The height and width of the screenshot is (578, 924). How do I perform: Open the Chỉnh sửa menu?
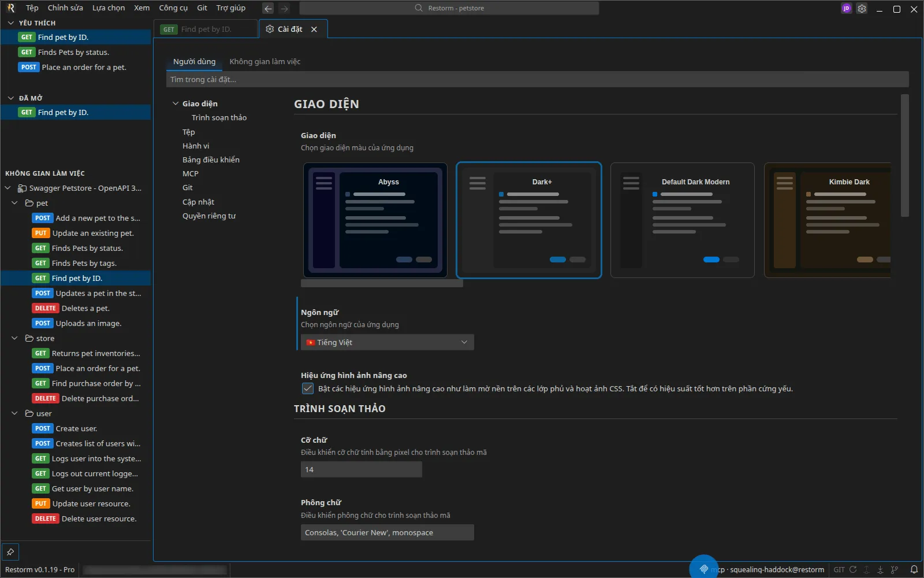(65, 8)
